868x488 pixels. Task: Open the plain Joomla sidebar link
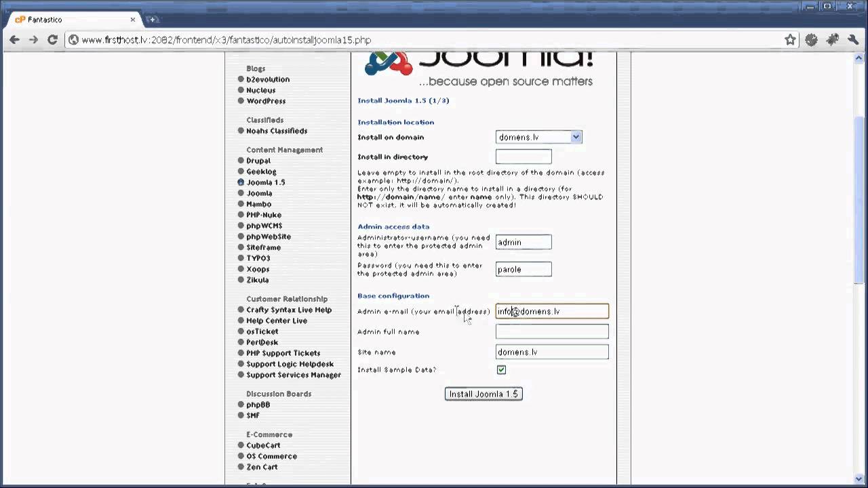click(259, 193)
